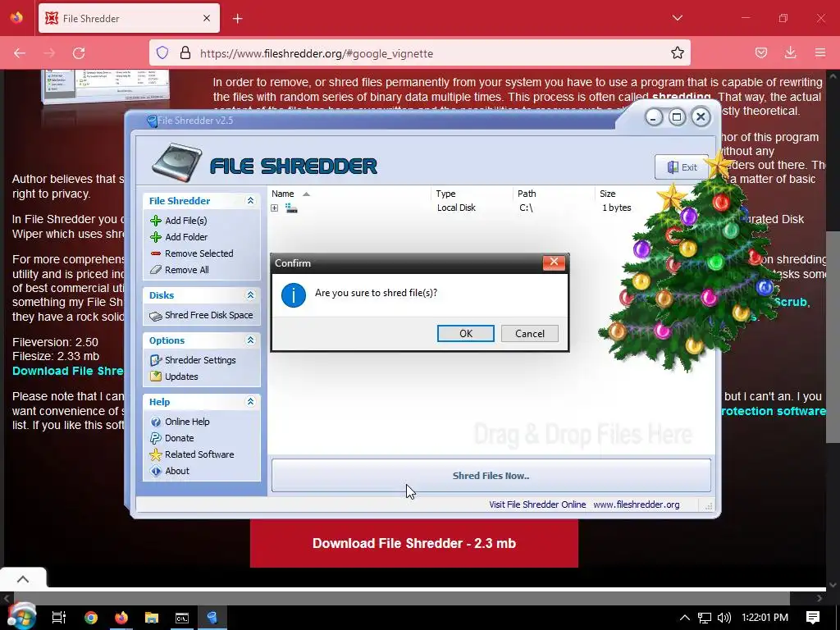Click the Exit button in File Shredder
The width and height of the screenshot is (840, 630).
(x=682, y=167)
